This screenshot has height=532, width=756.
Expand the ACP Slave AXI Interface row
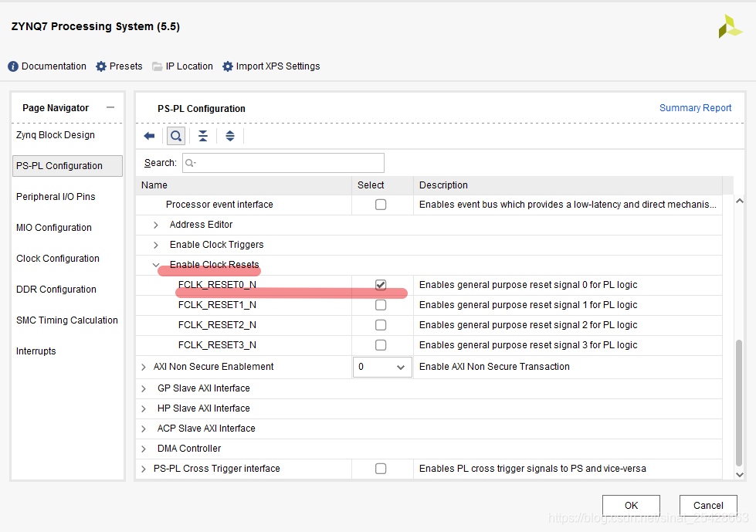144,429
